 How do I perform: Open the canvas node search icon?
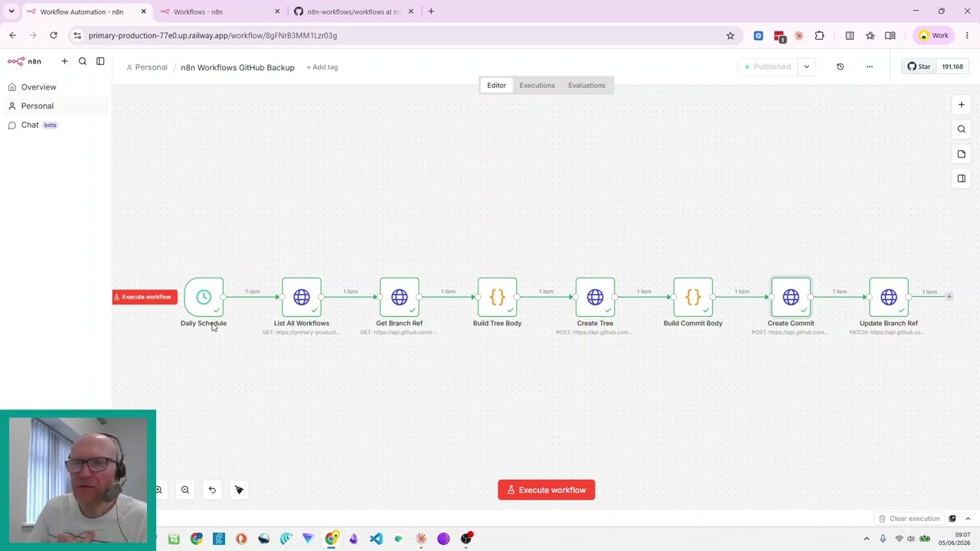[x=962, y=129]
